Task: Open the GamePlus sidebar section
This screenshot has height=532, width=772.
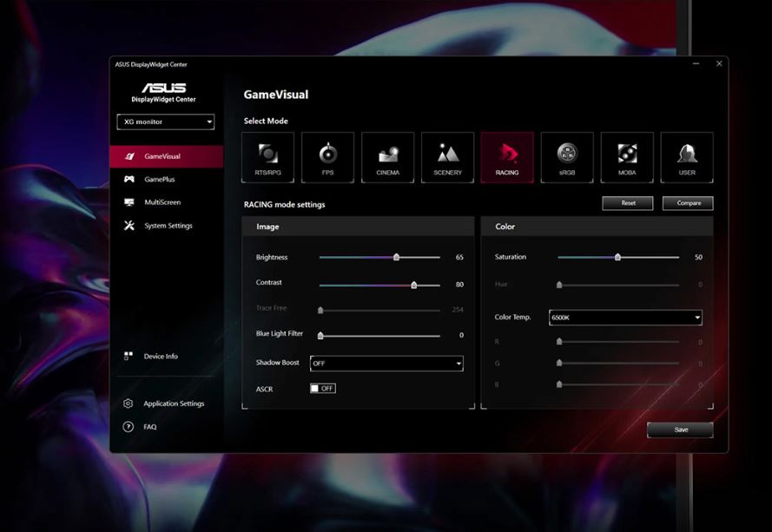Action: point(160,179)
